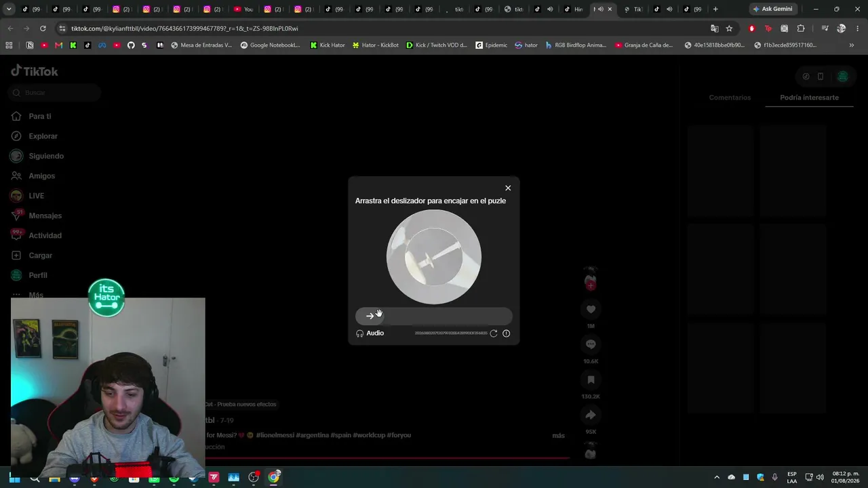The image size is (868, 488).
Task: Open the translate page icon in the address bar
Action: pyautogui.click(x=714, y=28)
